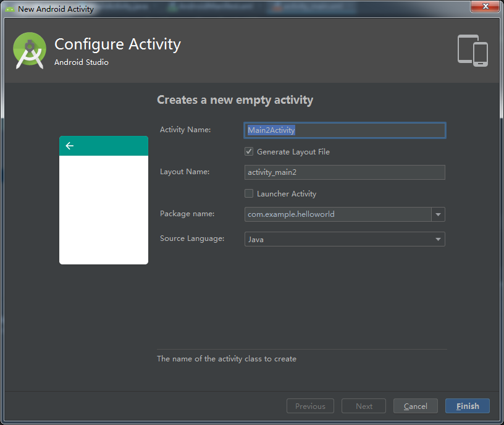This screenshot has width=504, height=425.
Task: Click the Previous button
Action: coord(310,406)
